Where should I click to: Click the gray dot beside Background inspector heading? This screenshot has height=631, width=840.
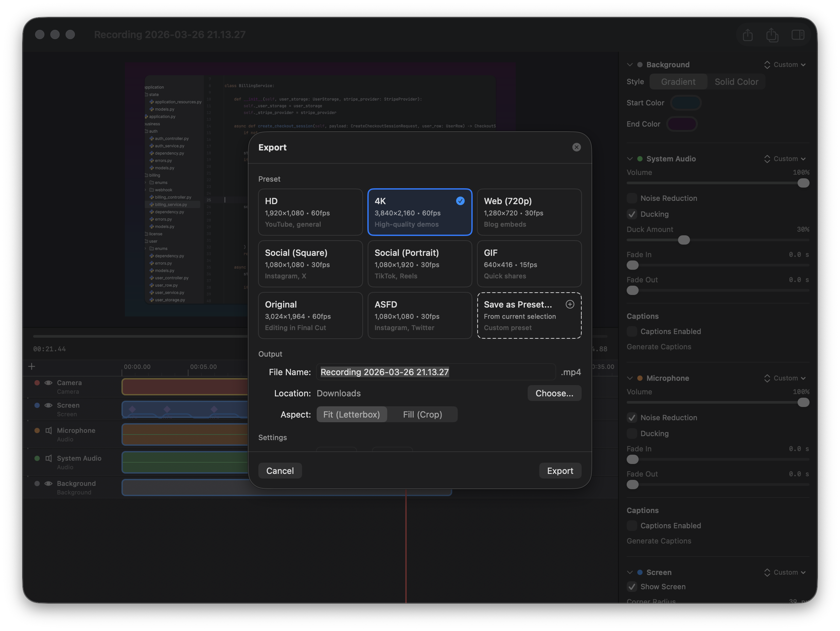[640, 65]
